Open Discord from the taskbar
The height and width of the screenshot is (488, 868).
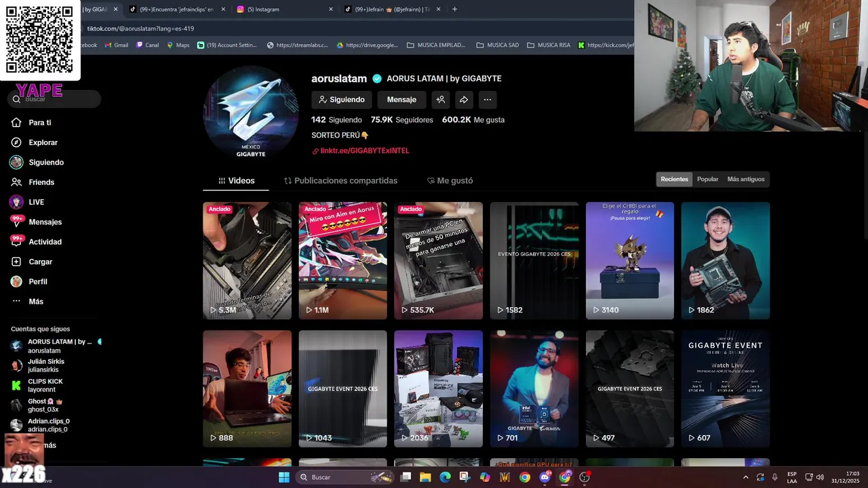pos(545,477)
